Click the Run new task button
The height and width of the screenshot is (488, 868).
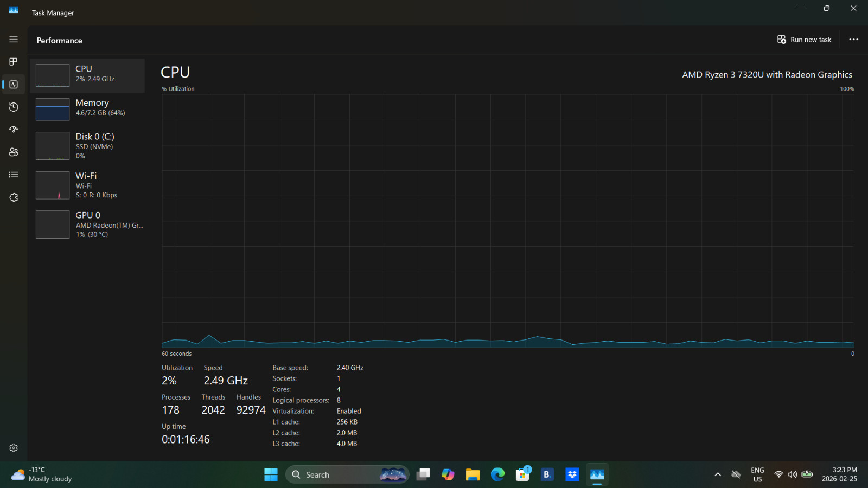[x=804, y=40]
